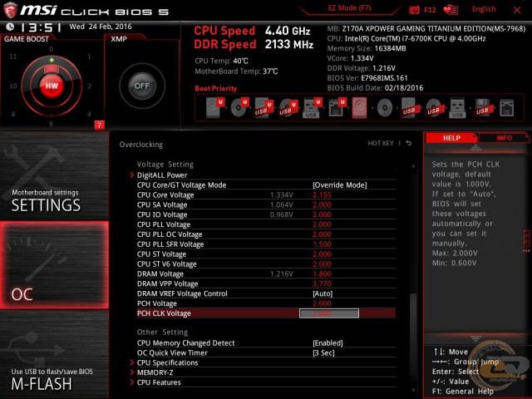Click the 13:51 time display
This screenshot has height=399, width=532.
coord(41,27)
